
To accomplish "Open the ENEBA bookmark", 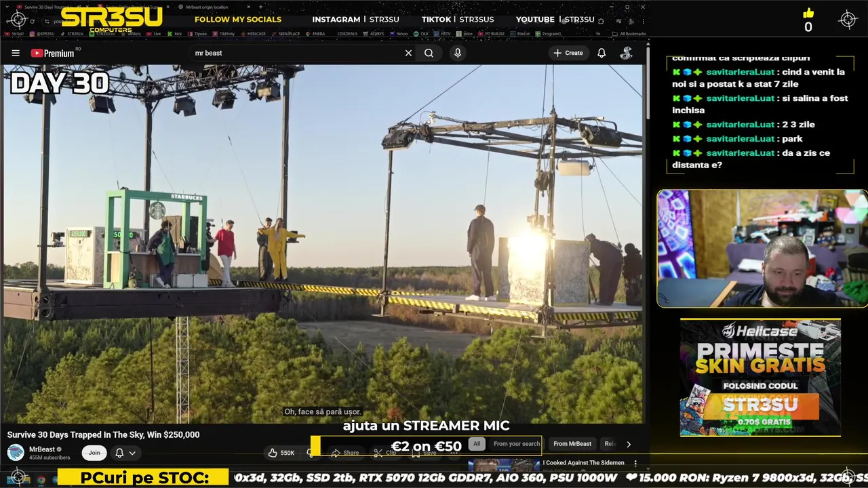I will (x=317, y=33).
